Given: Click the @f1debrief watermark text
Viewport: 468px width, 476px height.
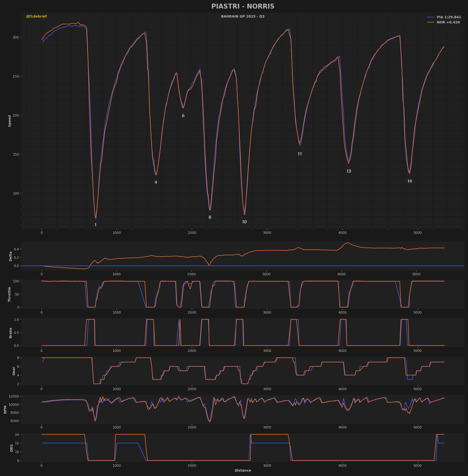Looking at the screenshot, I should click(36, 17).
